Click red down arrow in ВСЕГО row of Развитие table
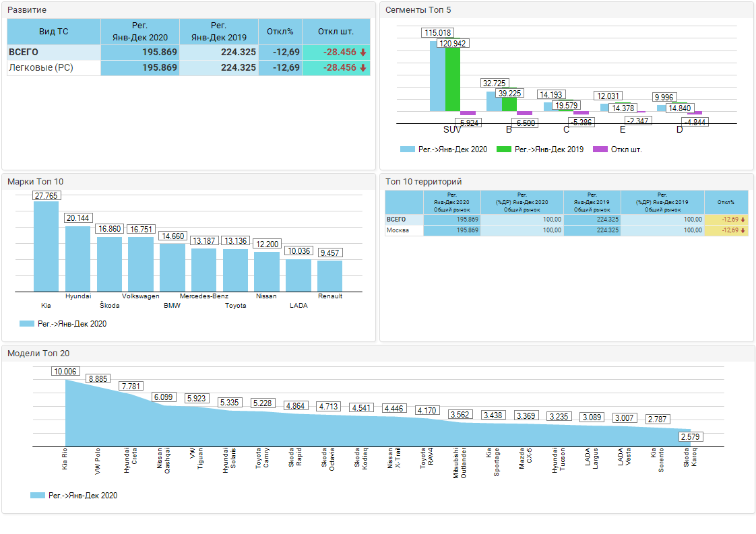Image resolution: width=756 pixels, height=534 pixels. pyautogui.click(x=363, y=53)
